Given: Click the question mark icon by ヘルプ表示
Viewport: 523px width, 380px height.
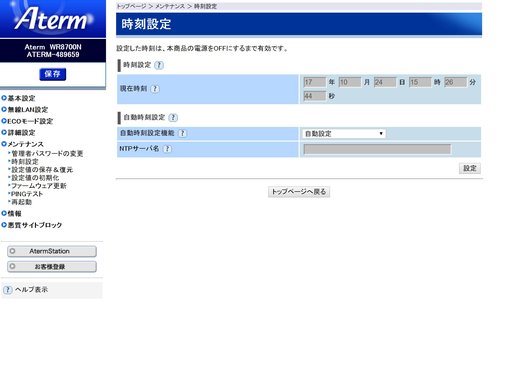Looking at the screenshot, I should pyautogui.click(x=7, y=290).
